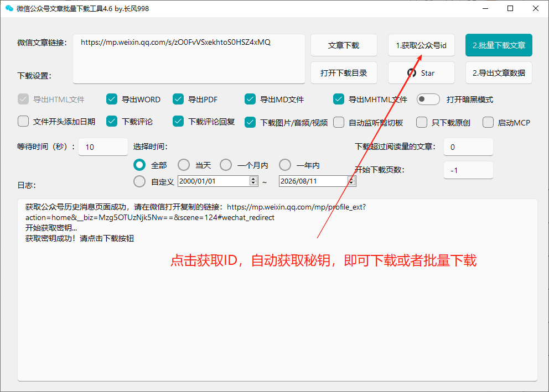Open the download folder via 打开下载目录
This screenshot has height=392, width=549.
[344, 73]
